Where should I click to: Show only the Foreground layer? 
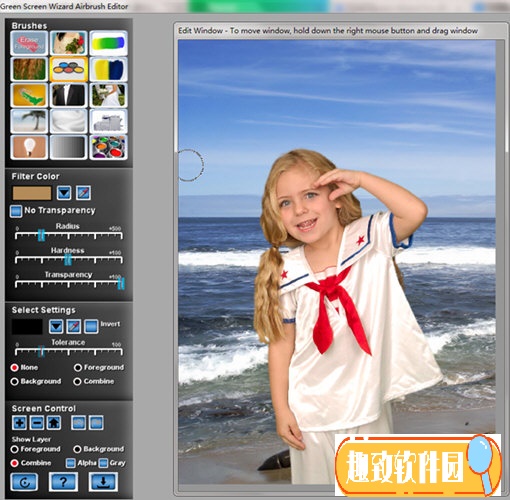pos(14,449)
